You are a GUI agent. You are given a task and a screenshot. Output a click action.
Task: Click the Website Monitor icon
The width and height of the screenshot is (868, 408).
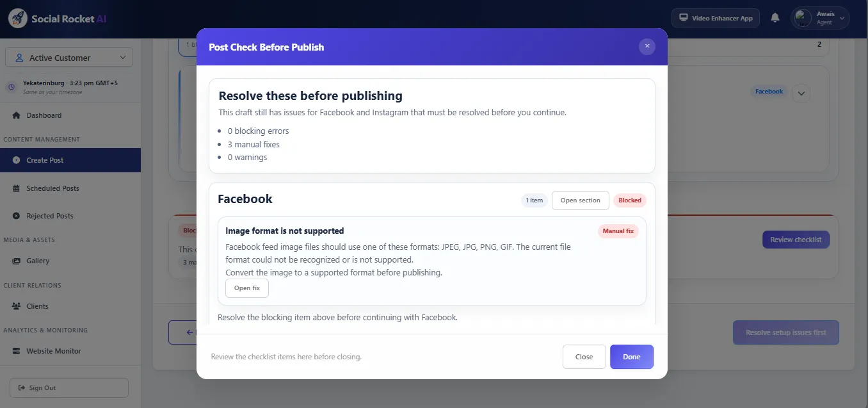pos(17,351)
